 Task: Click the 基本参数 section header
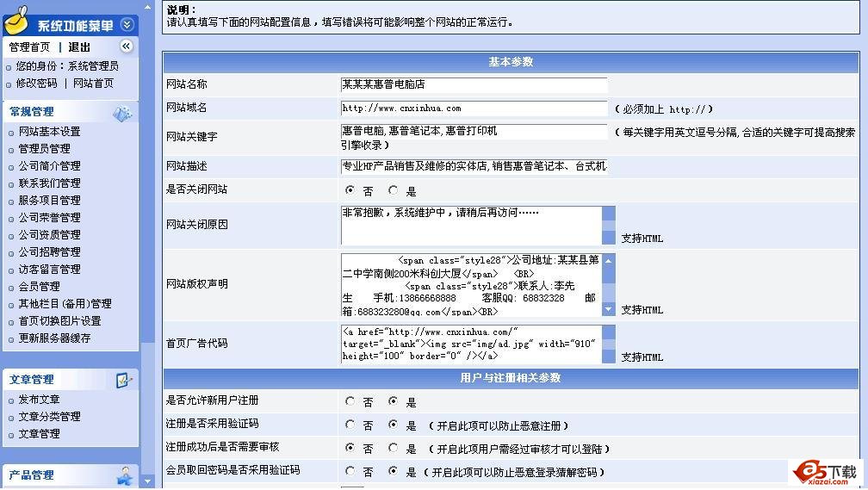coord(511,62)
